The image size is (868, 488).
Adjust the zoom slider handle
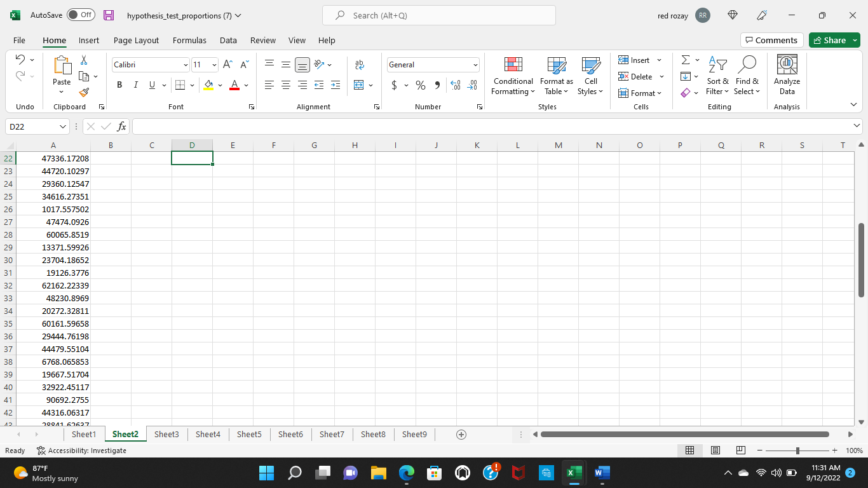[x=797, y=451]
